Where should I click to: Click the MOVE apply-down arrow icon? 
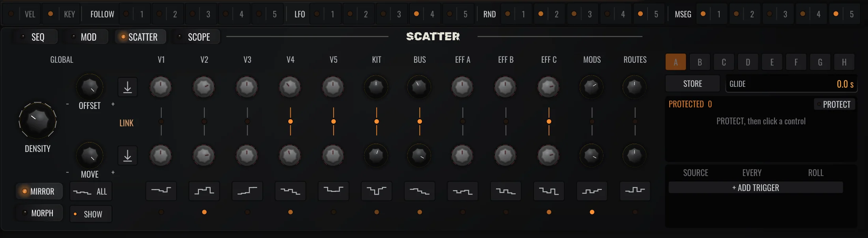(x=127, y=156)
